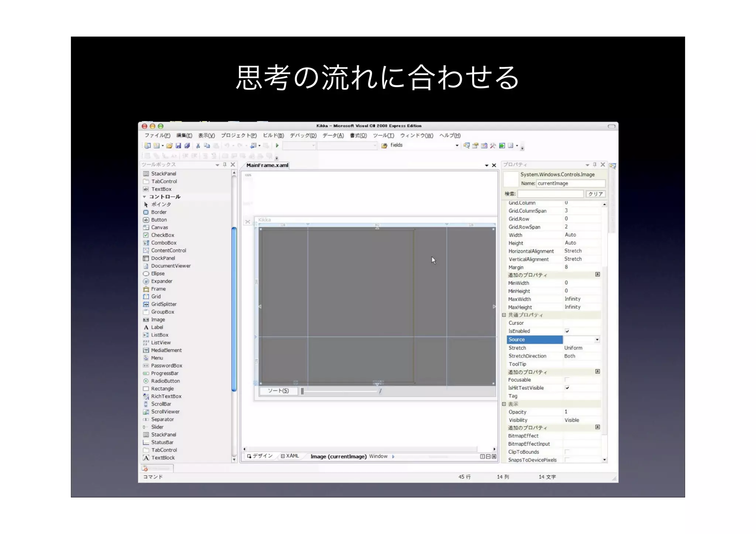Open the プロジェクト(P) menu
This screenshot has height=534, width=756.
tap(239, 135)
